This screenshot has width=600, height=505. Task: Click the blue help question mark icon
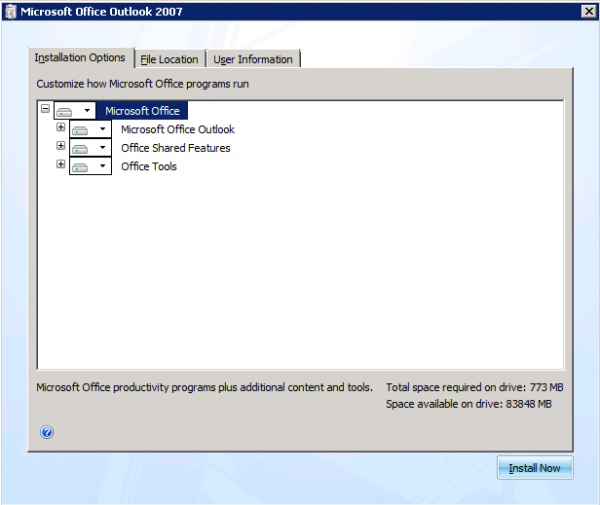[47, 432]
